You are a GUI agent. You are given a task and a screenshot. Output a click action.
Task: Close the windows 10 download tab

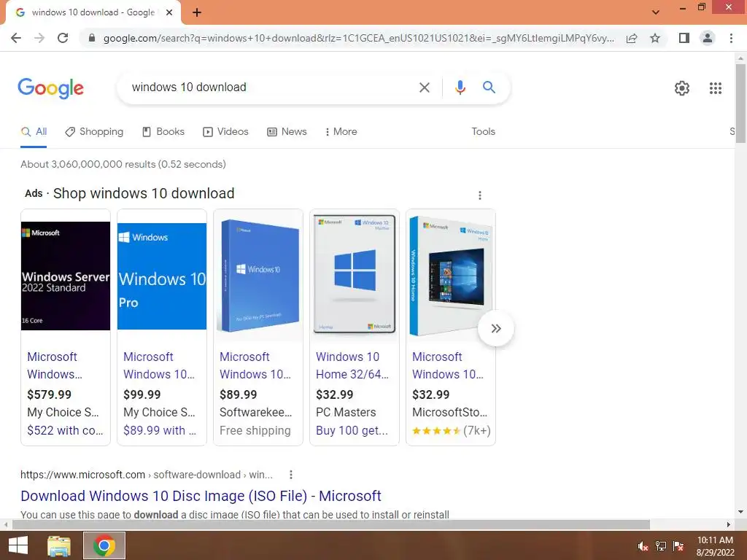(x=169, y=12)
